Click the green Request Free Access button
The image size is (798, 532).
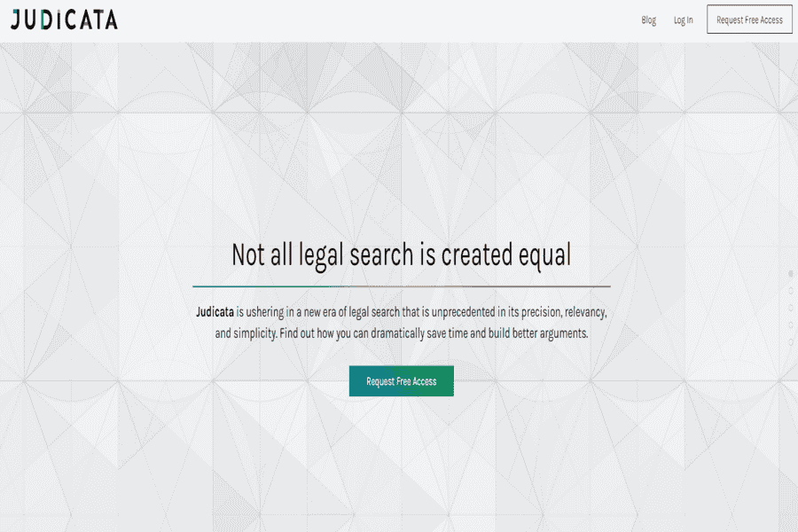401,380
